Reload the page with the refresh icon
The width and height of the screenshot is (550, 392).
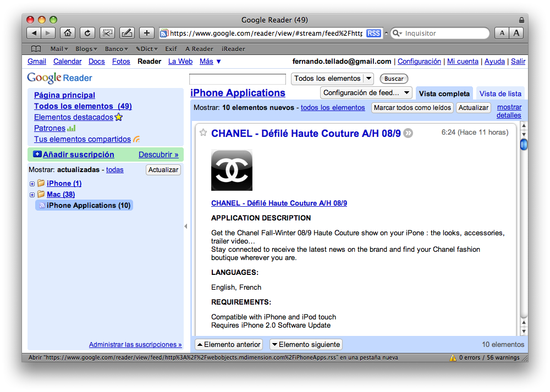[87, 34]
